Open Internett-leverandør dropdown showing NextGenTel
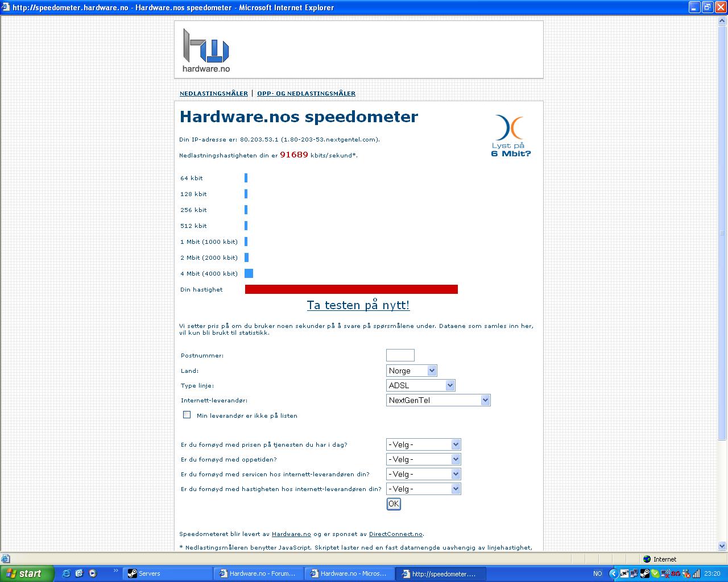Image resolution: width=728 pixels, height=582 pixels. pyautogui.click(x=439, y=400)
